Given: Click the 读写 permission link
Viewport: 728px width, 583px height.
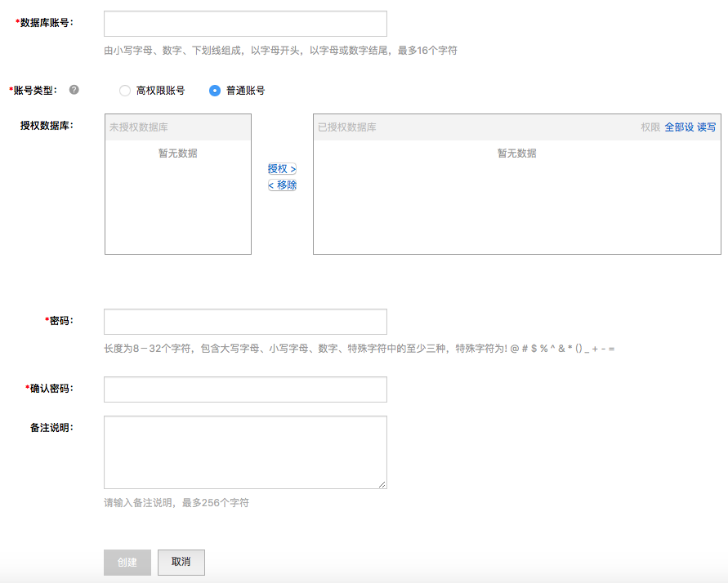Looking at the screenshot, I should [706, 127].
